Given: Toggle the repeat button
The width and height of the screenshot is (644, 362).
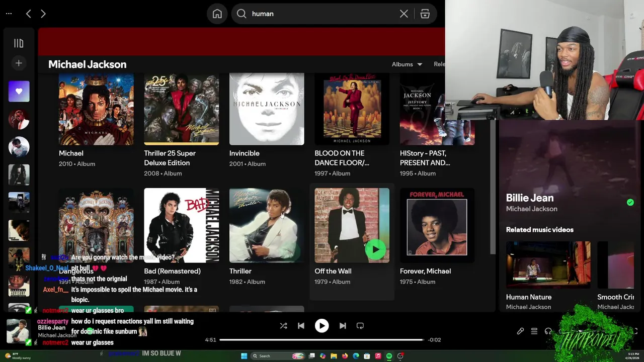Looking at the screenshot, I should (360, 326).
